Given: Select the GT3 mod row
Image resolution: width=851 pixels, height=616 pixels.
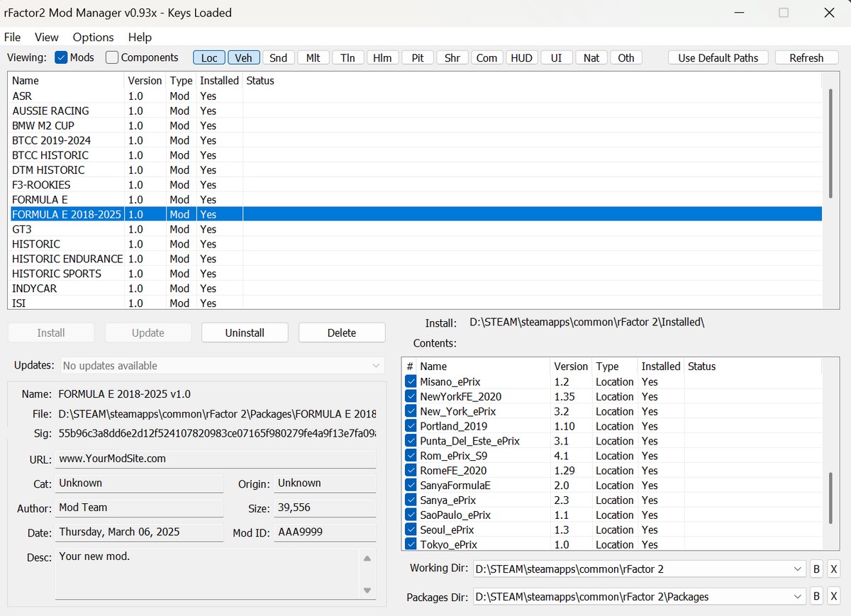Looking at the screenshot, I should [416, 229].
